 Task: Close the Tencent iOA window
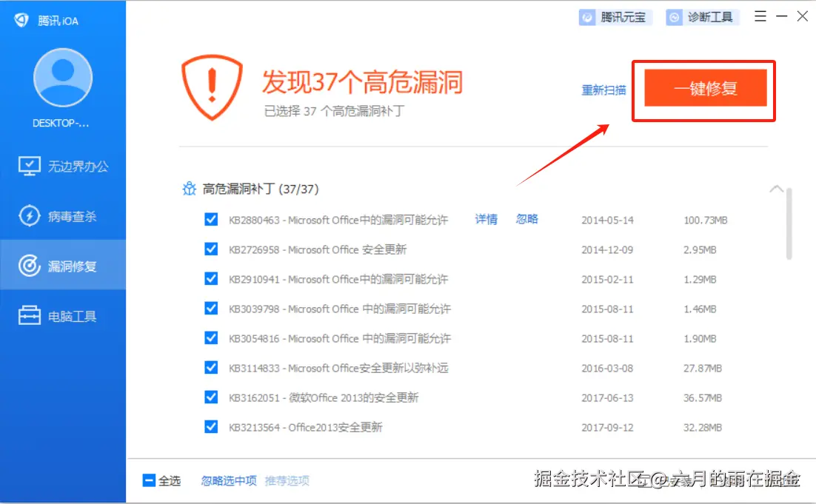(803, 16)
